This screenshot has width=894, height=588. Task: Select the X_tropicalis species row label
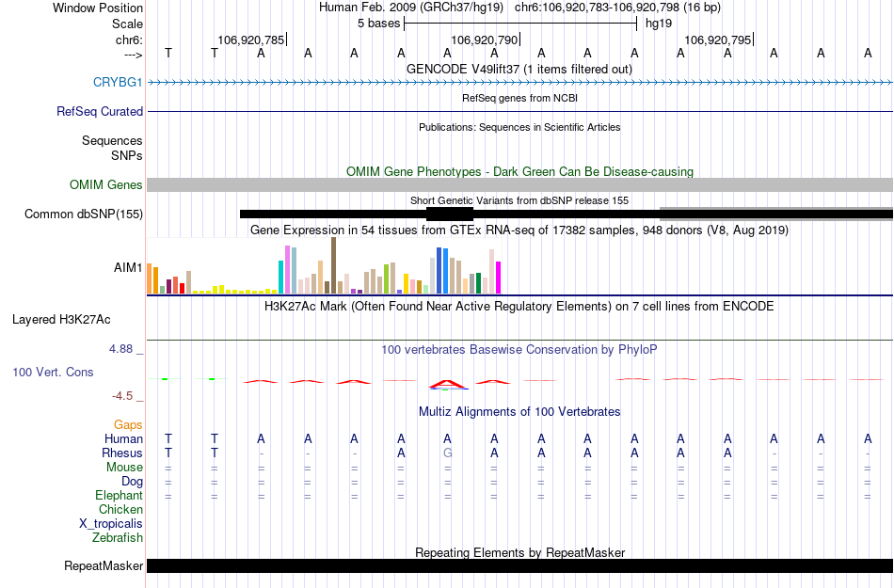(111, 524)
